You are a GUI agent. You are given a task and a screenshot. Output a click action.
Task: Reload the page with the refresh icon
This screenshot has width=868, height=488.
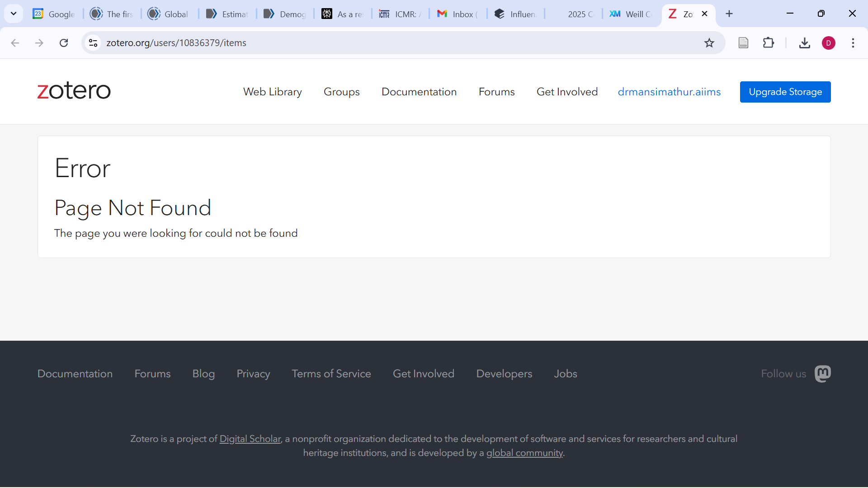64,43
